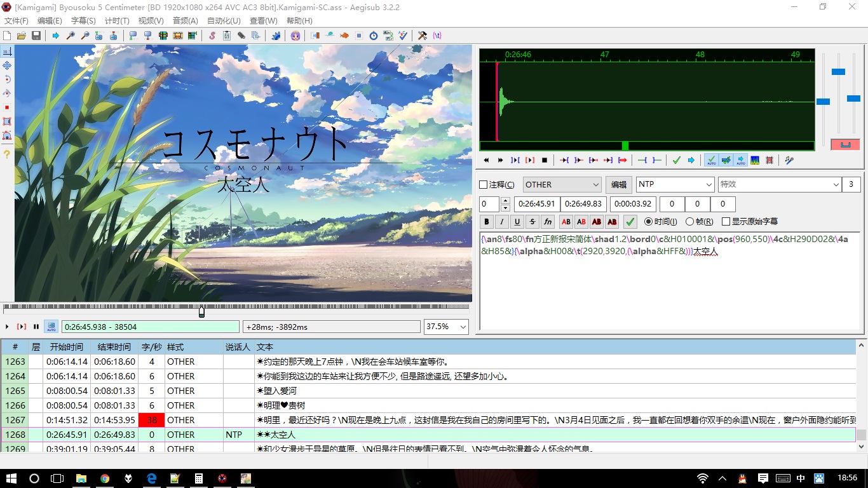Commit audio changes with green checkmark

(677, 160)
